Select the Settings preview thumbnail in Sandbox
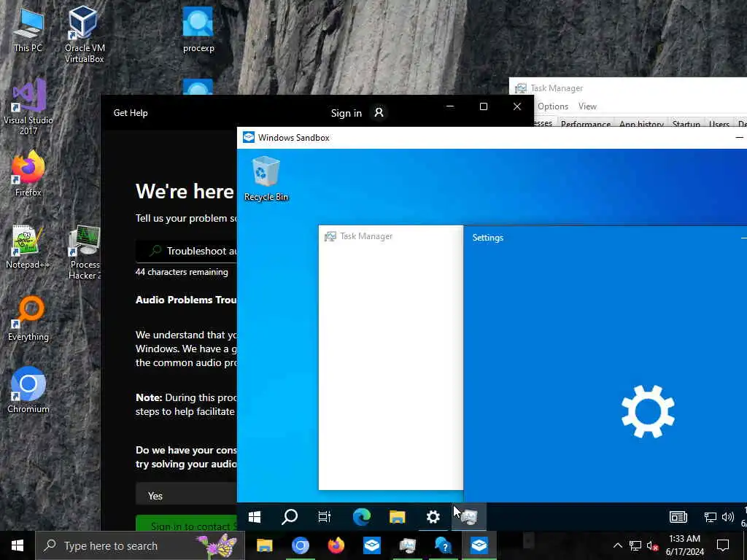This screenshot has width=747, height=560. [605, 364]
